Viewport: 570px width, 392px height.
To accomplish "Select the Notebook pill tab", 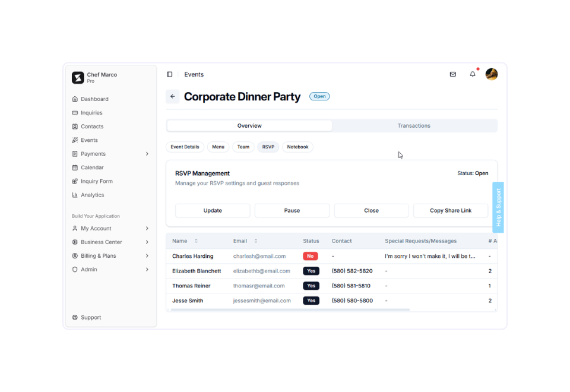I will [297, 147].
